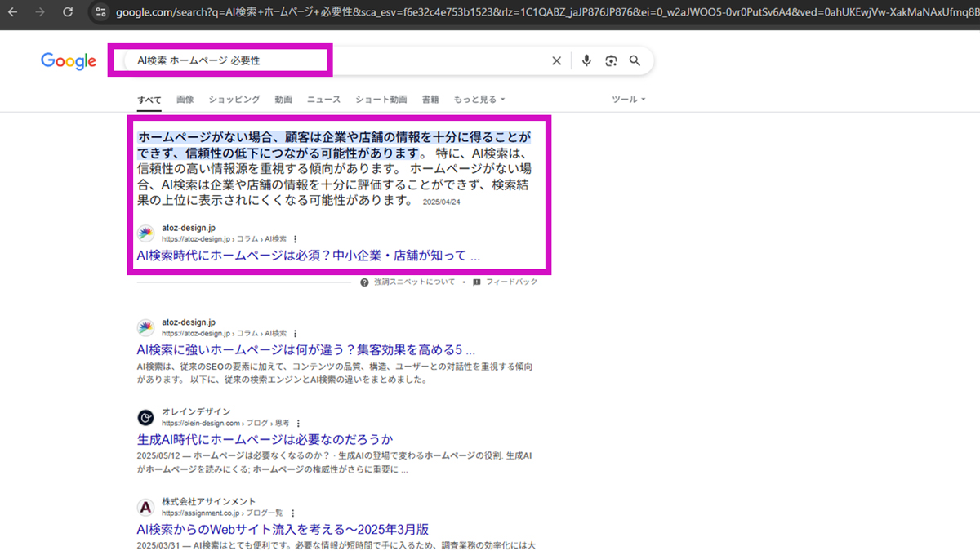Screen dimensions: 980x551
Task: Go back to the previous browser page
Action: click(13, 12)
